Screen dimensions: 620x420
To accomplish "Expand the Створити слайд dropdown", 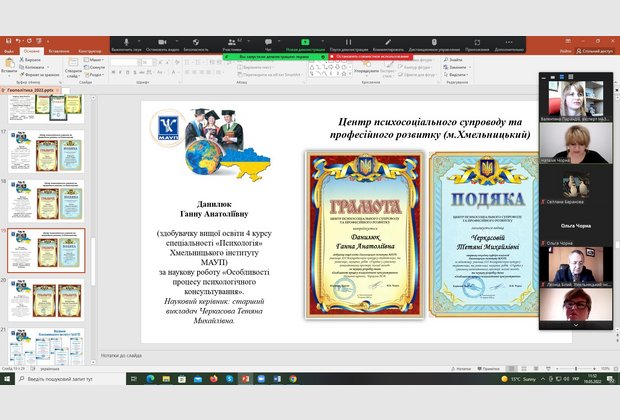I will pyautogui.click(x=75, y=75).
